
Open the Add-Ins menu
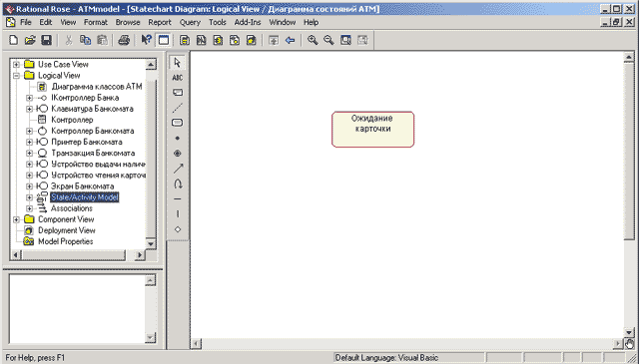(x=248, y=22)
